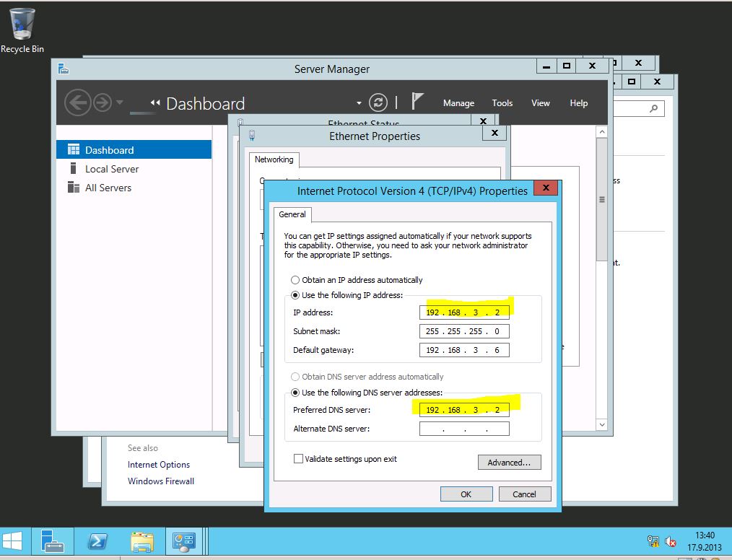The image size is (732, 560).
Task: Minimize the Server Manager window
Action: pyautogui.click(x=546, y=66)
